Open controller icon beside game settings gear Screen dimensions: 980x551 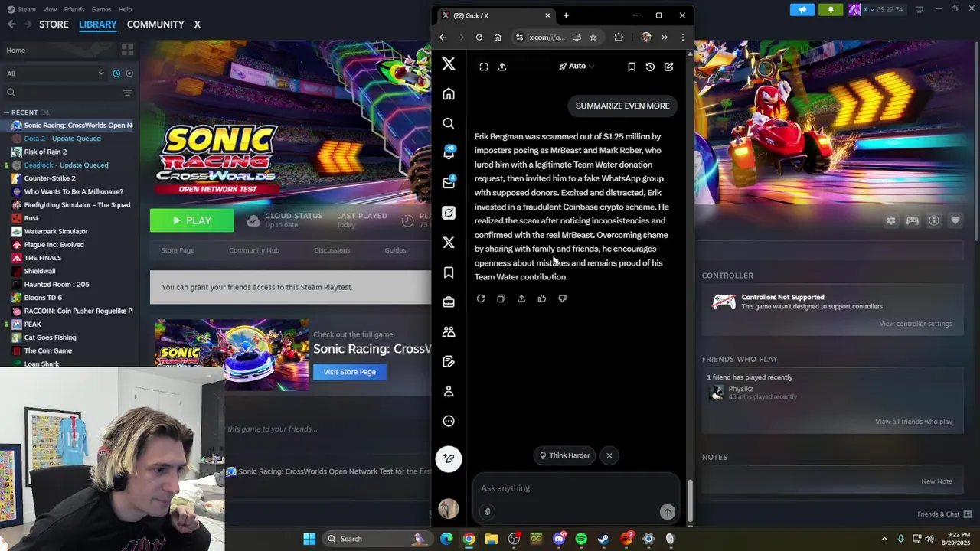(913, 220)
